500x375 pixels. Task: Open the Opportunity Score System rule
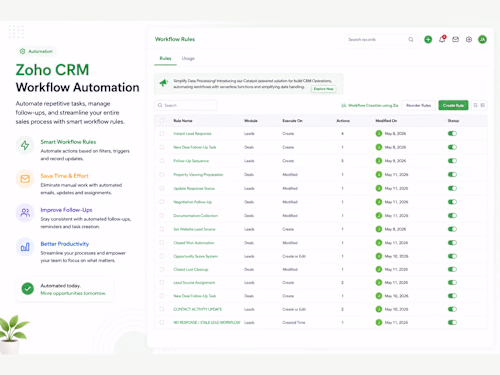click(x=196, y=256)
